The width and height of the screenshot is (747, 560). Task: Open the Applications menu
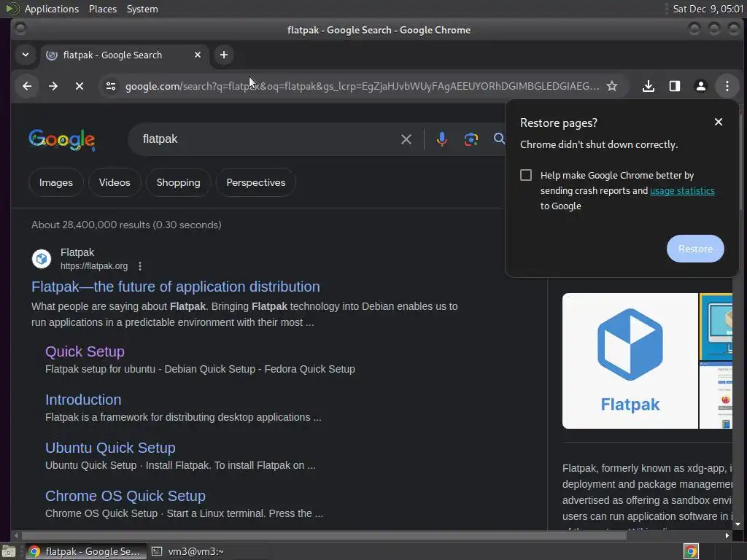click(52, 9)
